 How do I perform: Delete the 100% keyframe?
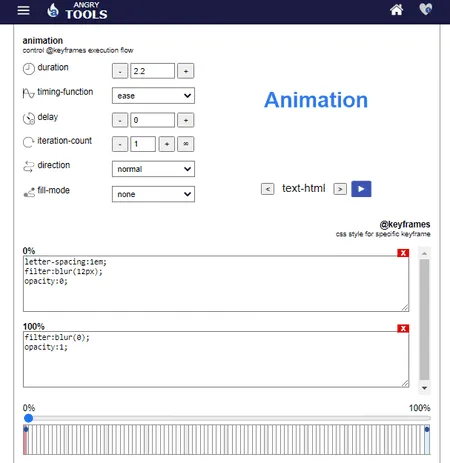[x=403, y=329]
